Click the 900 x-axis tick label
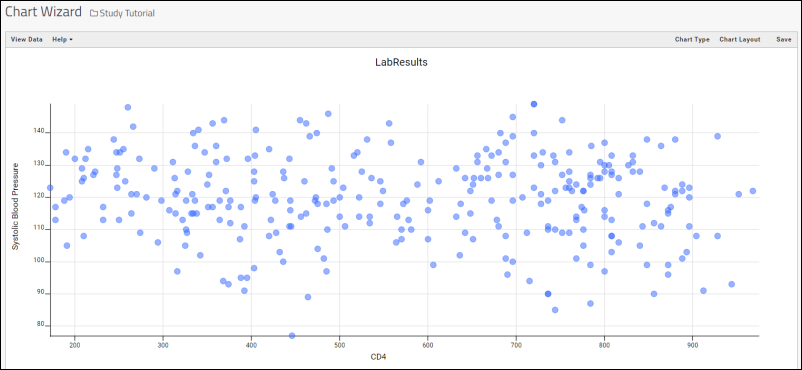Image resolution: width=802 pixels, height=370 pixels. 693,344
